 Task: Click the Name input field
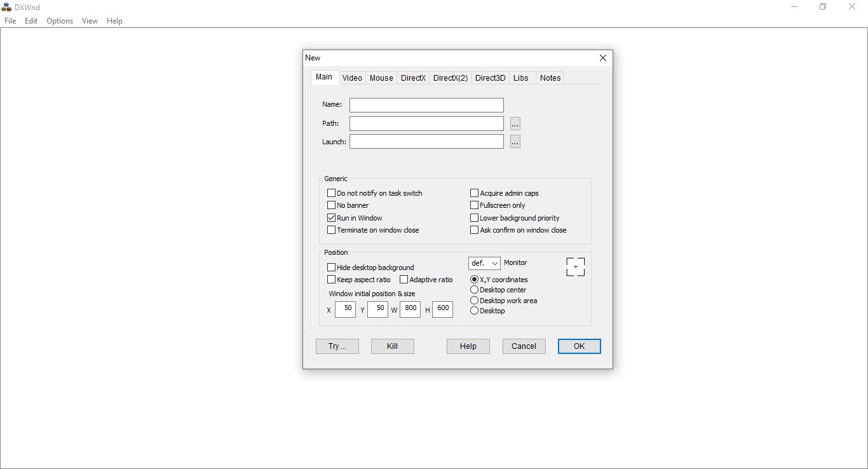click(426, 105)
